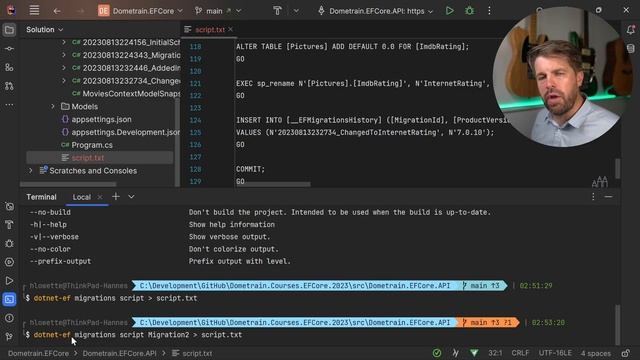Start debugging with the bug icon

point(469,11)
